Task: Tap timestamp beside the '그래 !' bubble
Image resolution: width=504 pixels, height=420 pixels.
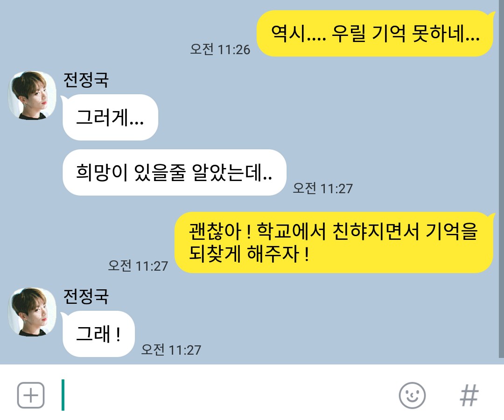Action: (171, 350)
